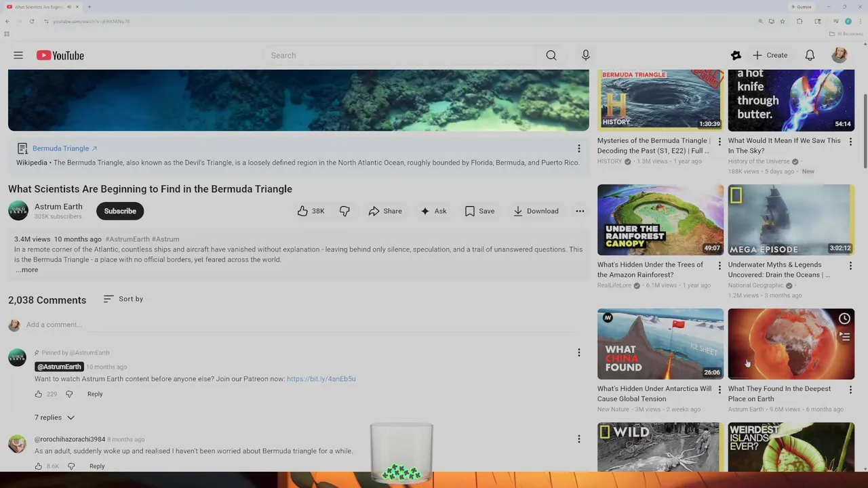
Task: Save the video to a playlist
Action: pos(479,211)
